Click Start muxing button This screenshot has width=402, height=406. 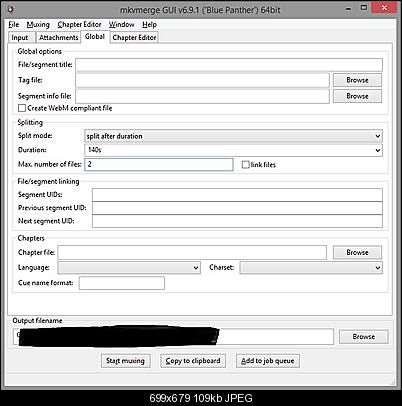click(x=126, y=361)
